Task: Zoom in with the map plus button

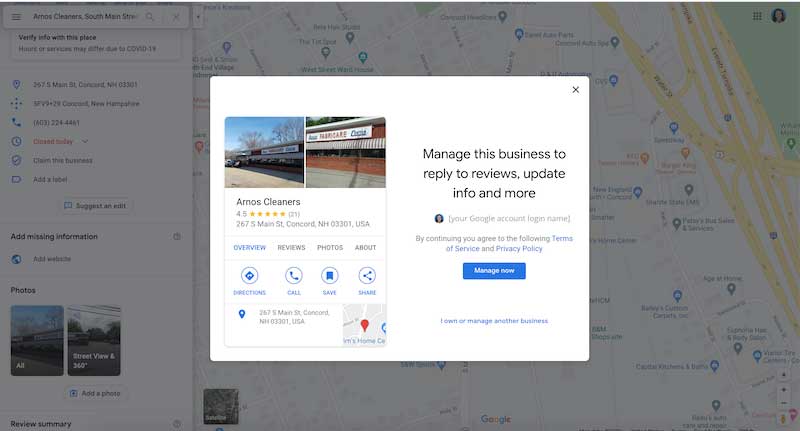Action: pyautogui.click(x=784, y=390)
